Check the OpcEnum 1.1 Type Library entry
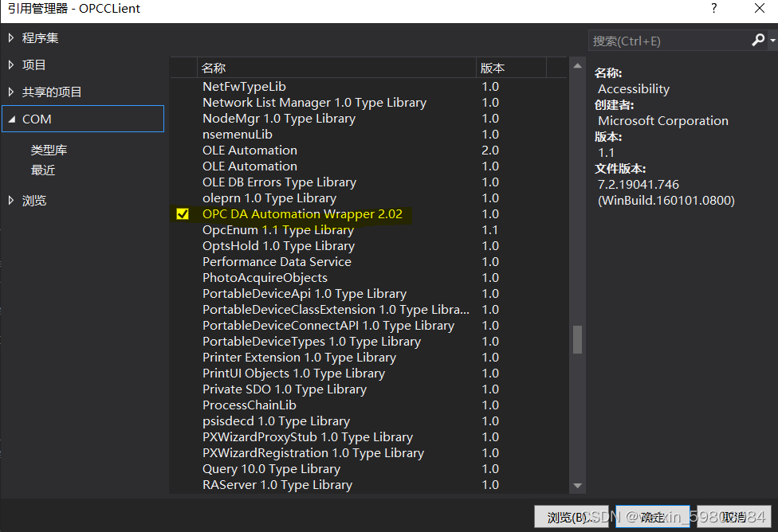The image size is (778, 532). pos(183,229)
